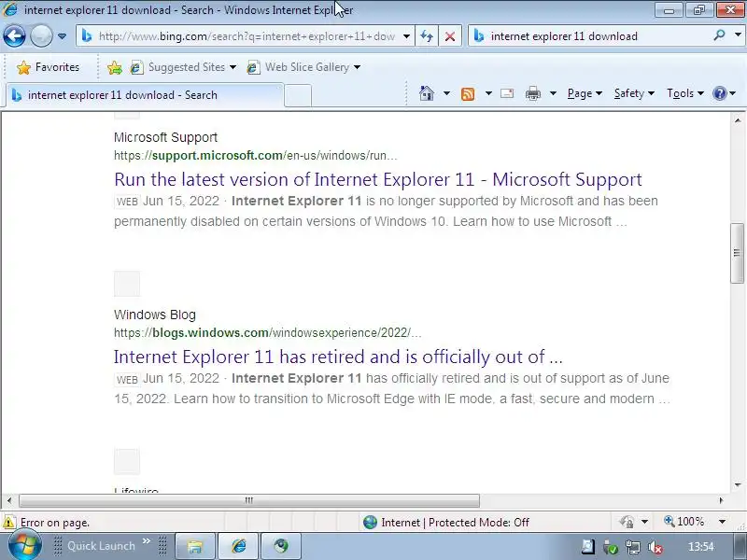Click the Bing search box field

pos(590,36)
